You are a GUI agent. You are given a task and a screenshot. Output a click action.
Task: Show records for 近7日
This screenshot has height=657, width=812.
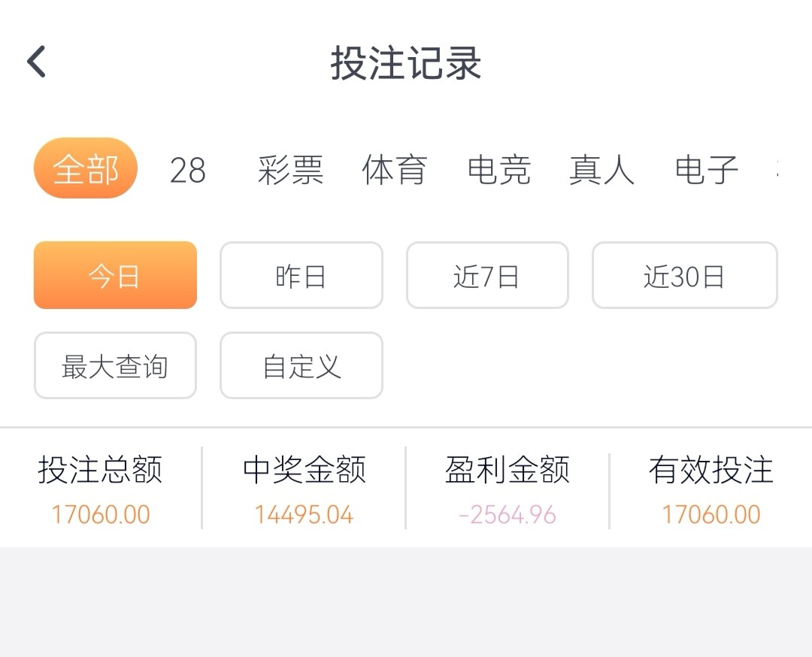(487, 275)
